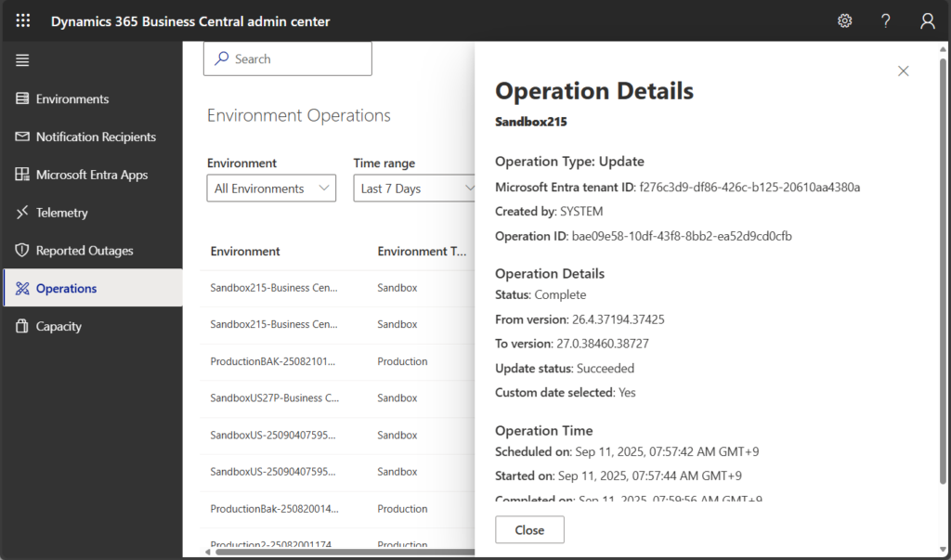Sort by the Environment column header
Screen dimensions: 951x560
click(245, 251)
